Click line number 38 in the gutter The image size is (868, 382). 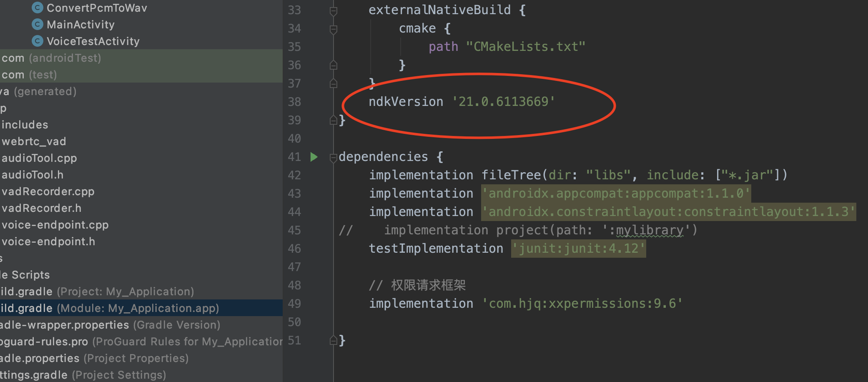(294, 102)
